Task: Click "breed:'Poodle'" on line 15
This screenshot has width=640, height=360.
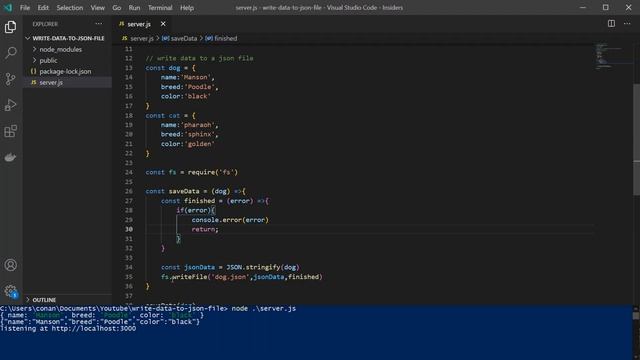Action: [189, 87]
